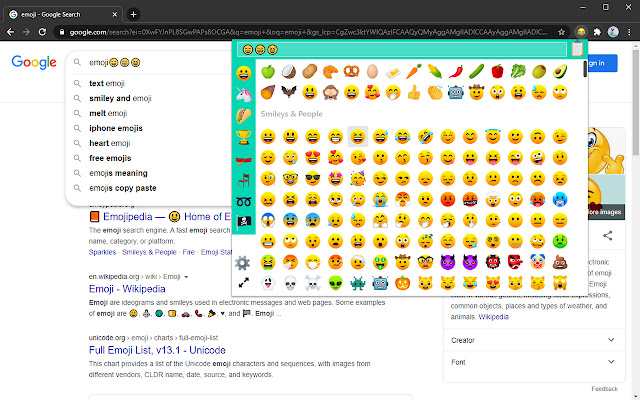Select the taco food category
640x400 pixels.
pos(244,116)
